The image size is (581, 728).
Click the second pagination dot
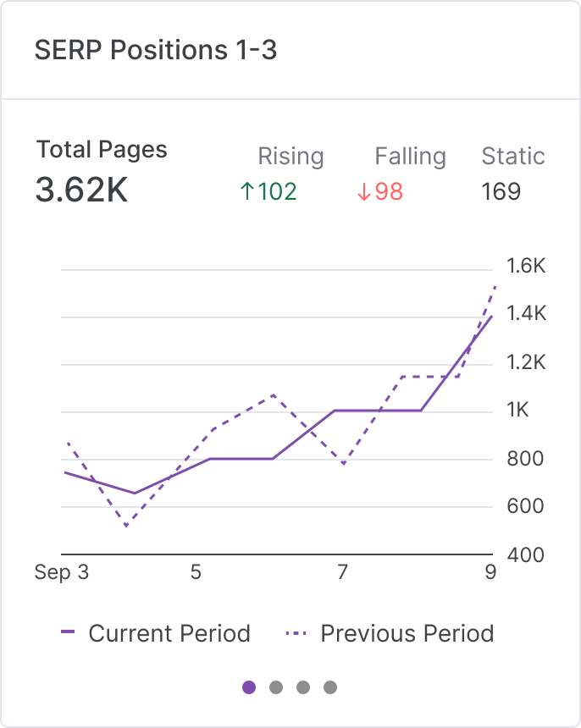coord(276,687)
